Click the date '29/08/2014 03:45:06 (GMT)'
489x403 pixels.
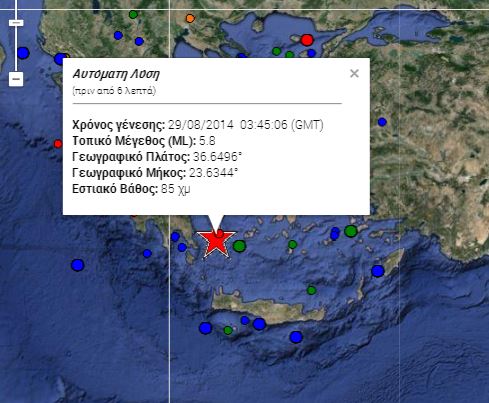click(x=246, y=125)
